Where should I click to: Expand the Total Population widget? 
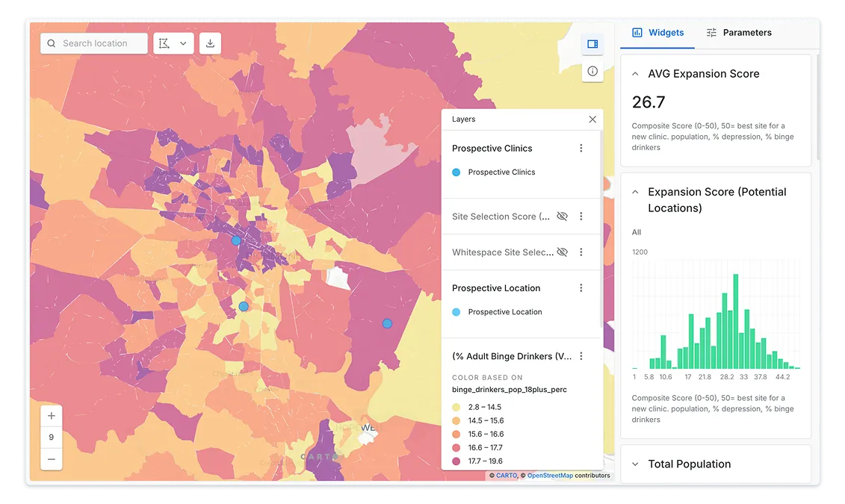click(635, 464)
